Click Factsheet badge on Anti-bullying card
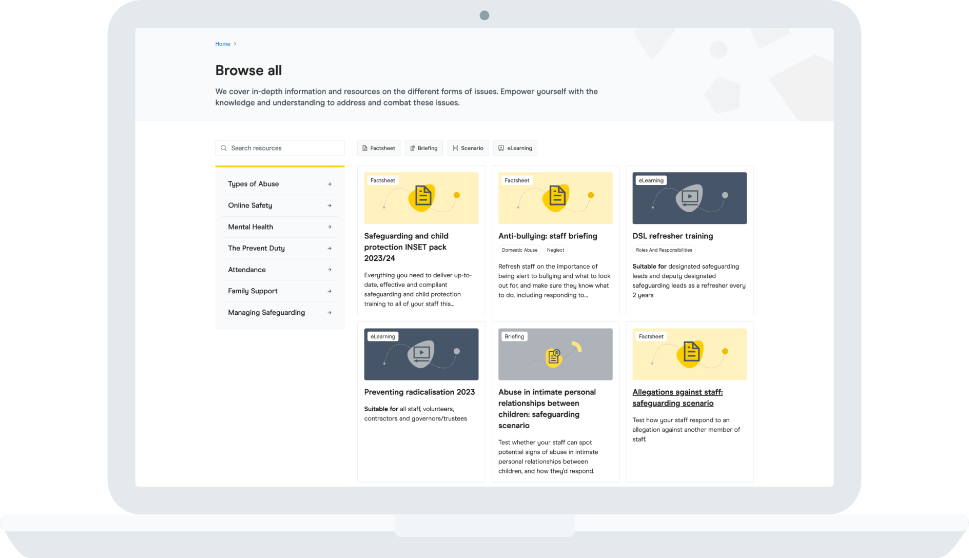 click(517, 180)
